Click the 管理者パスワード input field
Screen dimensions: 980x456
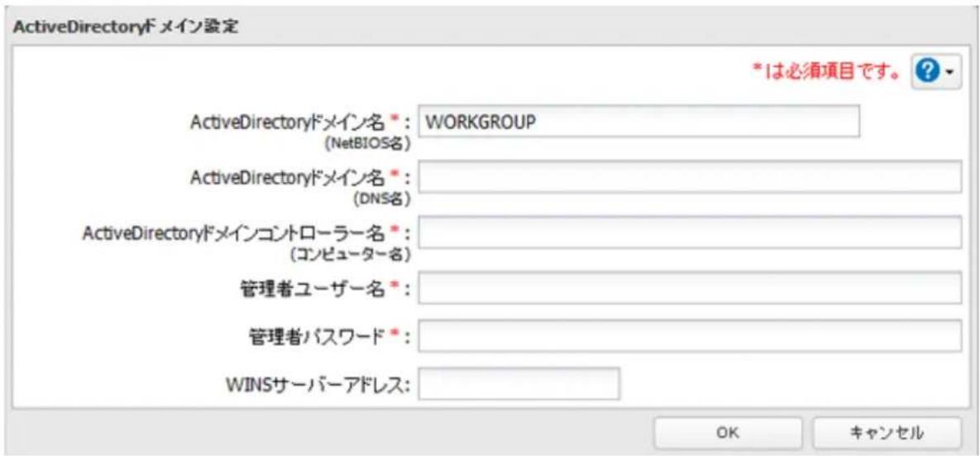pyautogui.click(x=690, y=336)
